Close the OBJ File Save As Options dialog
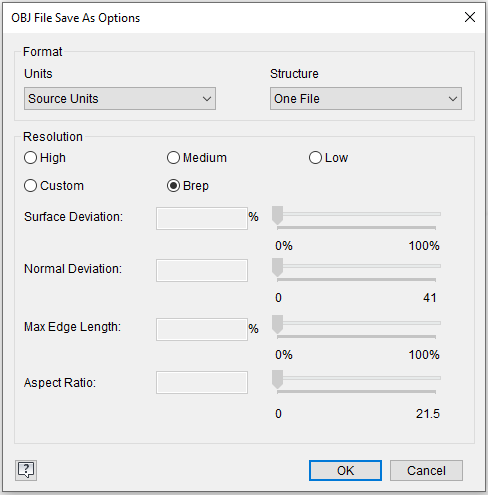This screenshot has width=488, height=495. click(470, 17)
